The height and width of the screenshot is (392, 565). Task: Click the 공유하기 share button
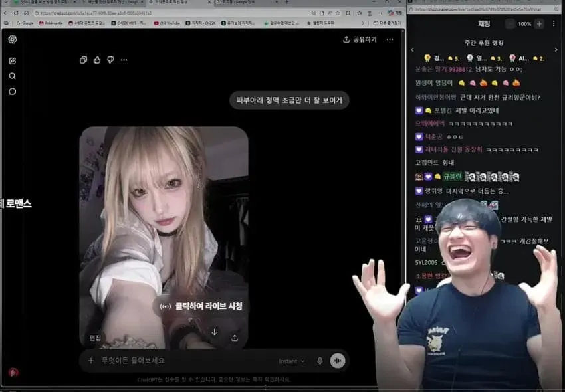(x=360, y=39)
